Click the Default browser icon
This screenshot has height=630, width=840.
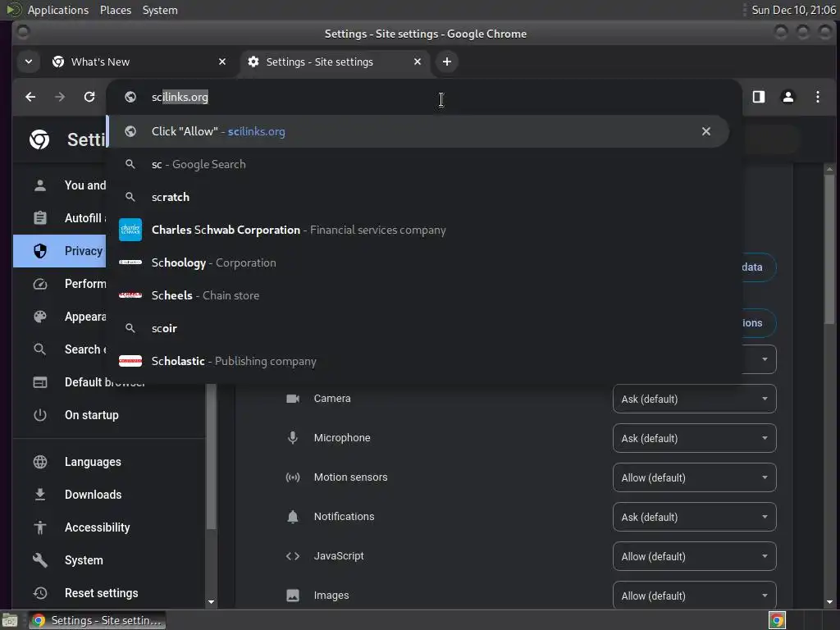point(40,382)
